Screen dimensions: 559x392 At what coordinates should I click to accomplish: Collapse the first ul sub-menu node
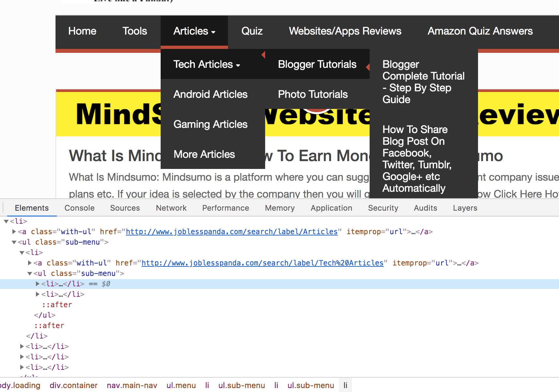tap(14, 242)
